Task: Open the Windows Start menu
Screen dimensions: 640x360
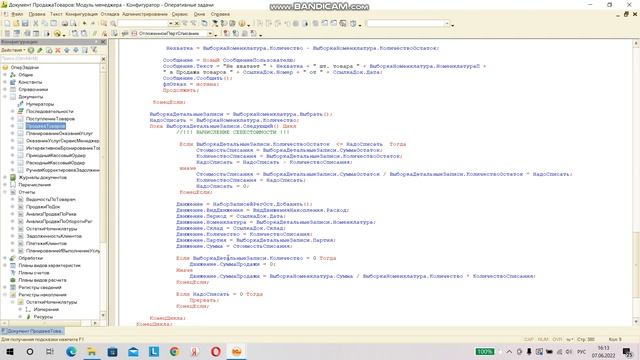Action: tap(9, 351)
